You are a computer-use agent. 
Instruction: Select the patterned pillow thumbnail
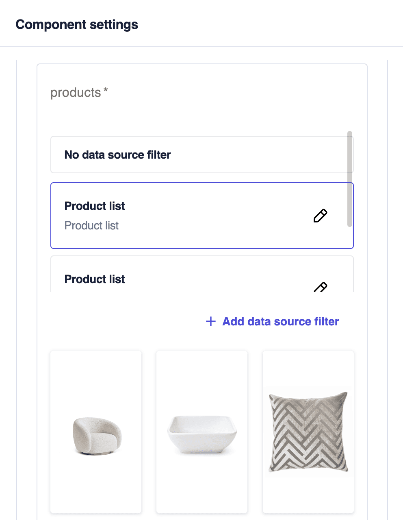[x=308, y=431]
